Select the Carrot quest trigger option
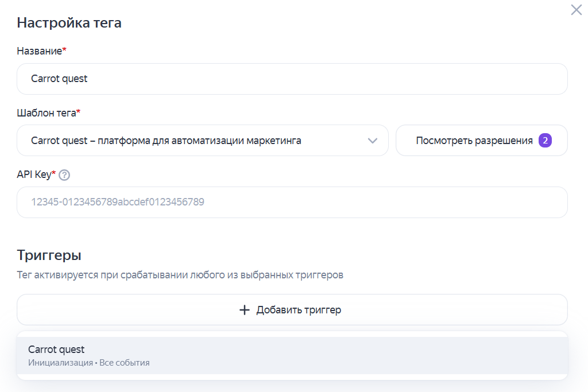588x392 pixels. (x=292, y=355)
